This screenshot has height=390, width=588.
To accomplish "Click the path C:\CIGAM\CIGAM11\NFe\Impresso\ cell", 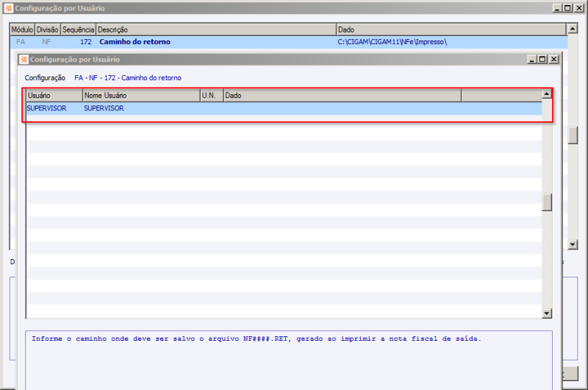I will click(x=392, y=42).
